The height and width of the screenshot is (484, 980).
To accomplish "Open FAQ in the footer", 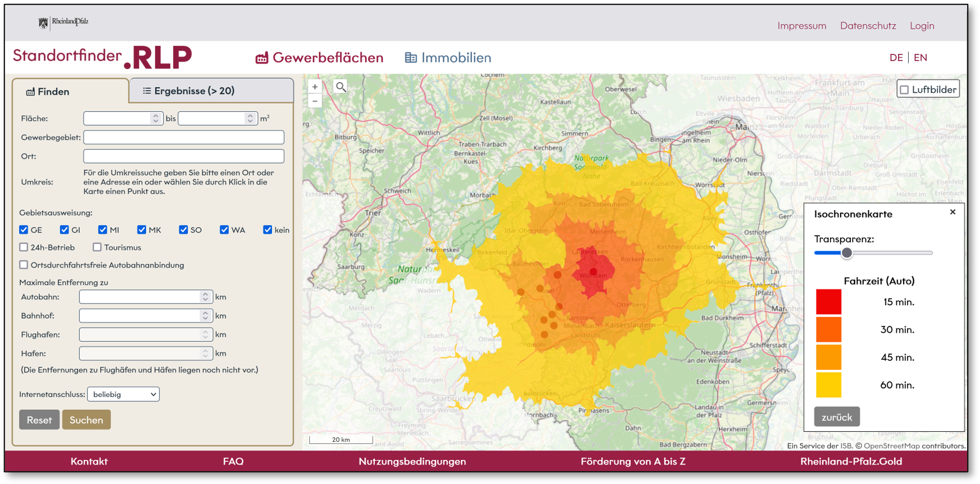I will click(x=233, y=462).
